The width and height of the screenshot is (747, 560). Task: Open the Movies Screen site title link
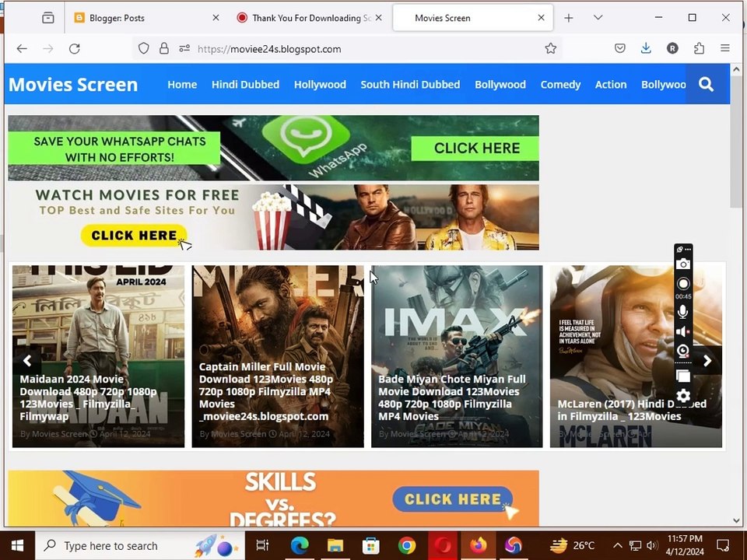click(73, 85)
